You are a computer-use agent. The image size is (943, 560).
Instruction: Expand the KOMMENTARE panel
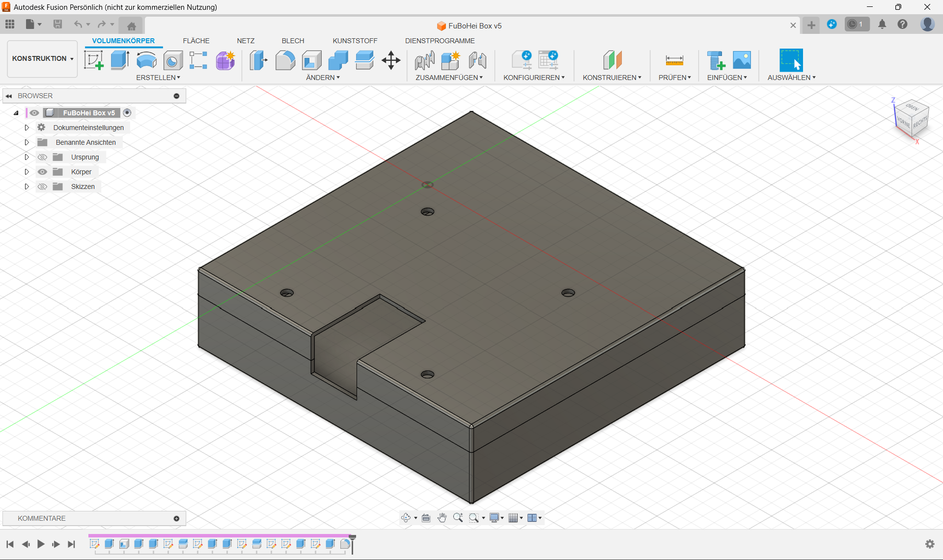coord(176,518)
